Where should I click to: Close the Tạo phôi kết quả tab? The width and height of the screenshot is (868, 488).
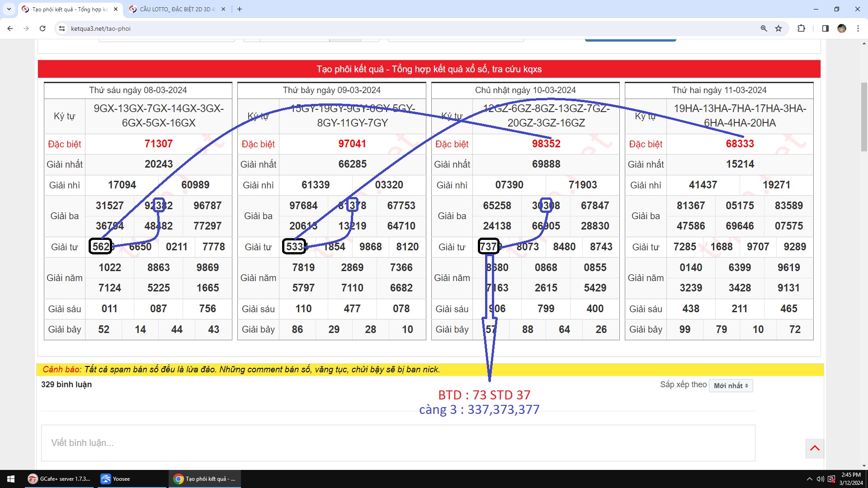[116, 9]
